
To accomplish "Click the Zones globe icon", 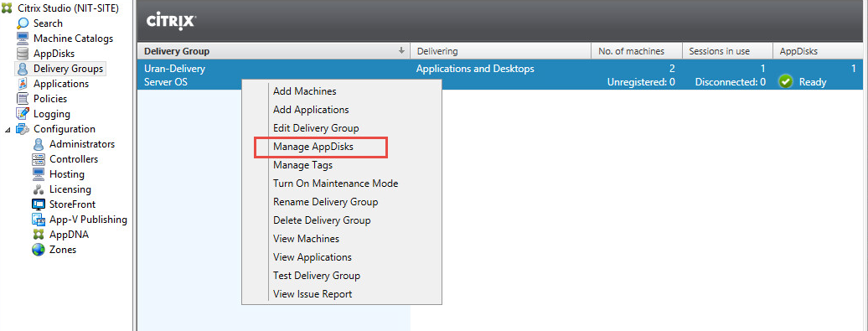I will coord(39,250).
